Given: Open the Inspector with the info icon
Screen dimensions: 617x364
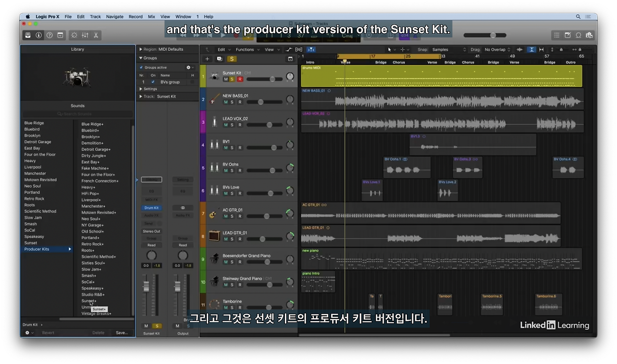Looking at the screenshot, I should point(39,35).
